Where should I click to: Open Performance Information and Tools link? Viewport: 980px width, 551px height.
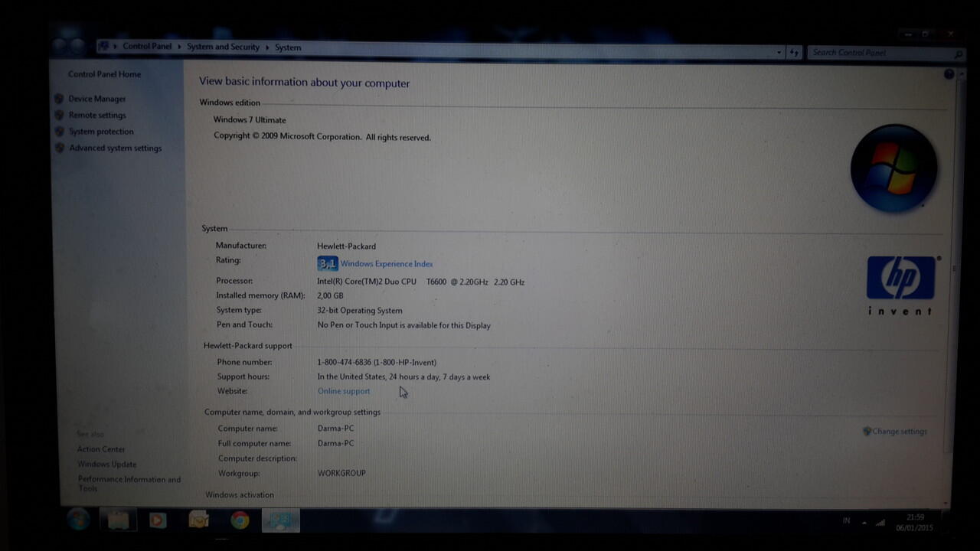129,484
